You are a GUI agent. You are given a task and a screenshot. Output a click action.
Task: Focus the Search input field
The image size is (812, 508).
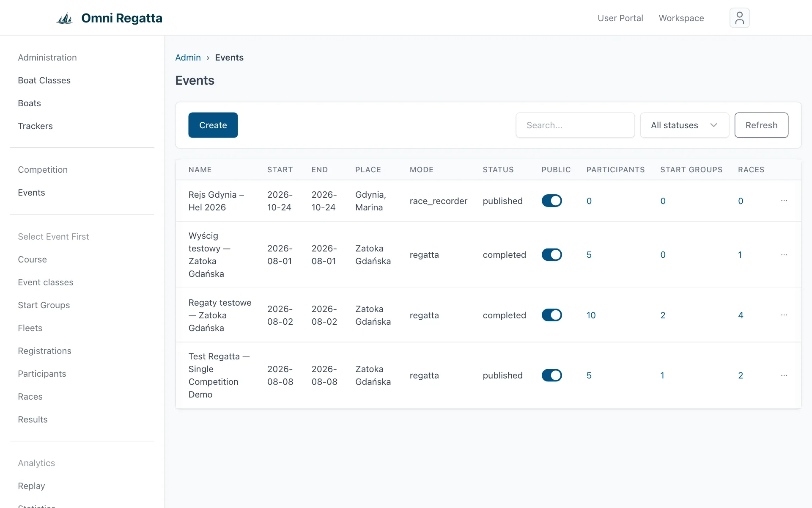click(x=575, y=125)
